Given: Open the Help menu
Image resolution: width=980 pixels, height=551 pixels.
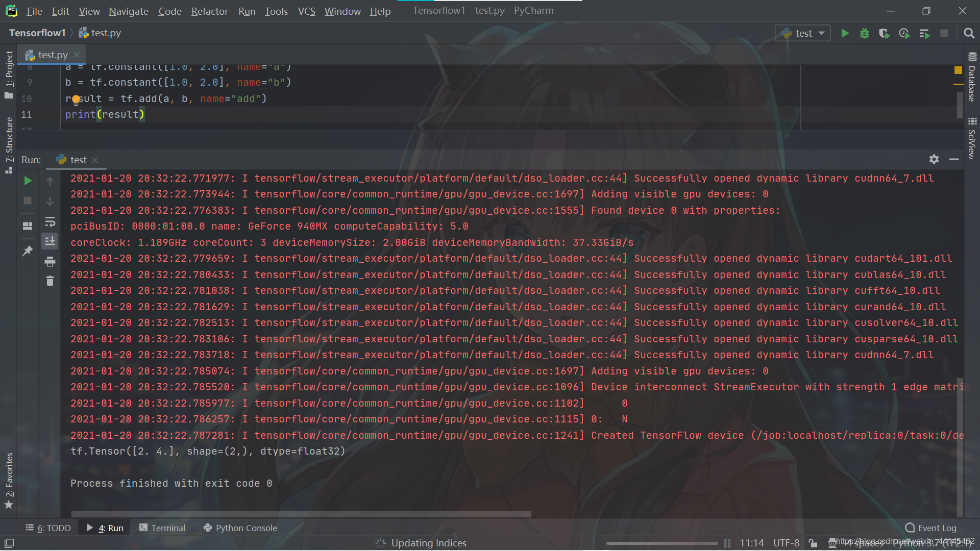Looking at the screenshot, I should 380,11.
